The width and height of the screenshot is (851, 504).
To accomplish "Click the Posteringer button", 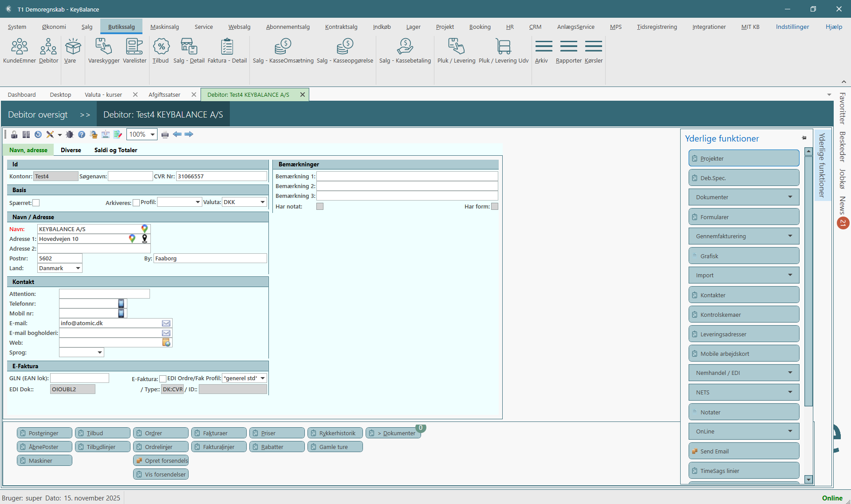I will coord(44,433).
